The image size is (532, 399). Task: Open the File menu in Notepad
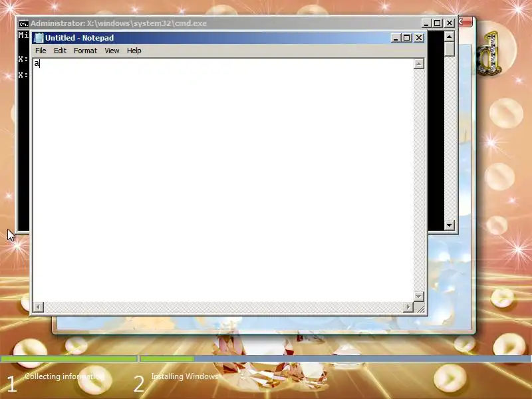pos(41,51)
